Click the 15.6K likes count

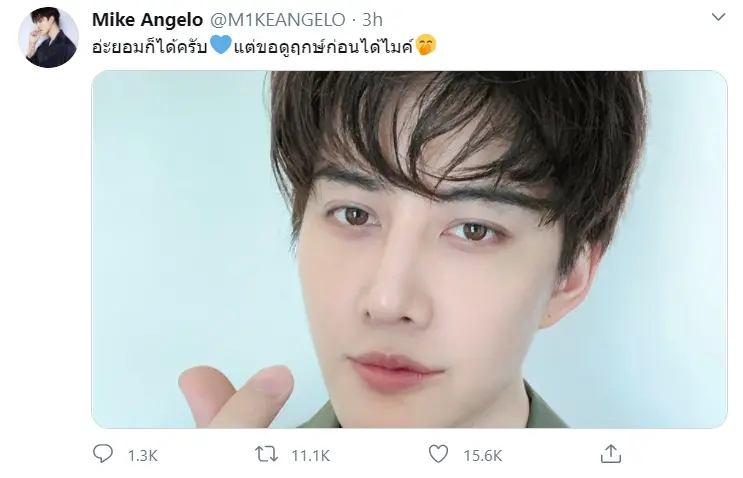click(x=483, y=456)
